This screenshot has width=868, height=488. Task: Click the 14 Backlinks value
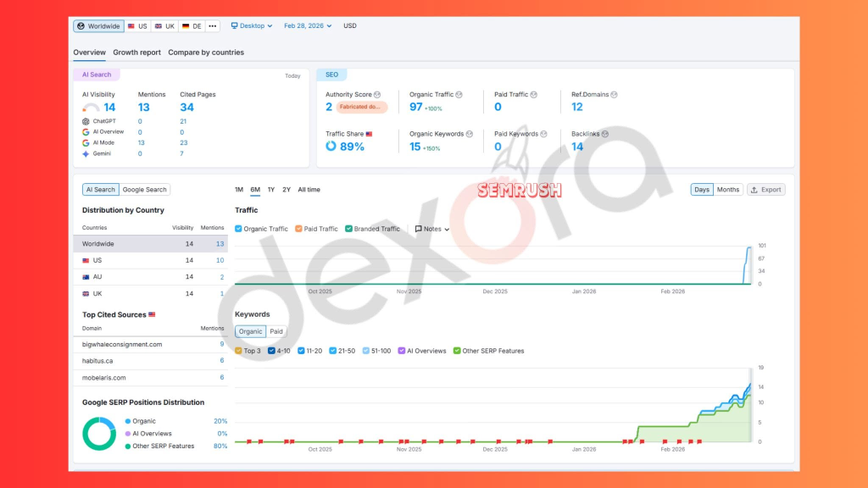(x=577, y=147)
